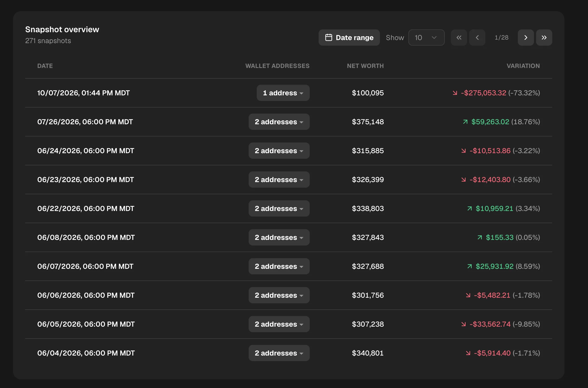
Task: Jump to the first page
Action: click(459, 38)
